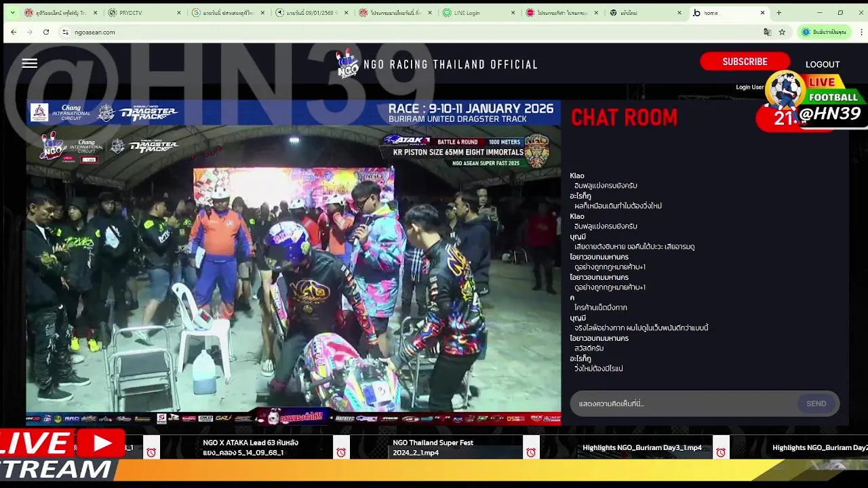Open the translate page icon
The height and width of the screenshot is (488, 868).
tap(767, 32)
